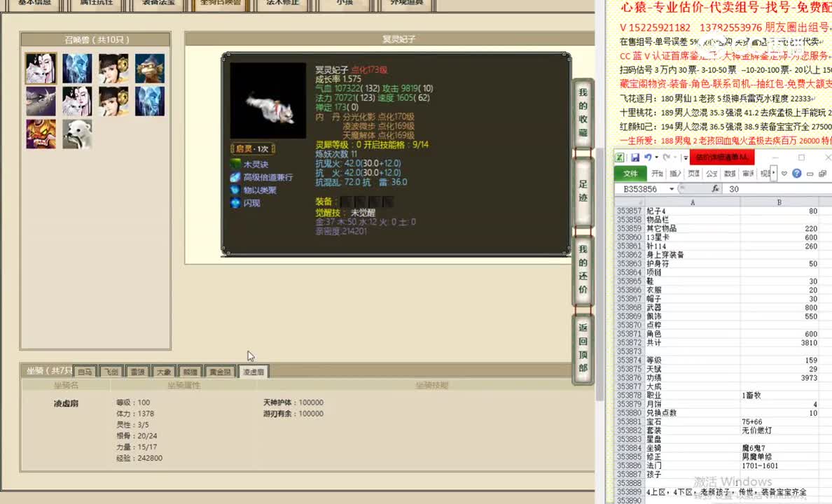Click the 高级倍道兼行 skill icon
The height and width of the screenshot is (504, 832).
236,178
